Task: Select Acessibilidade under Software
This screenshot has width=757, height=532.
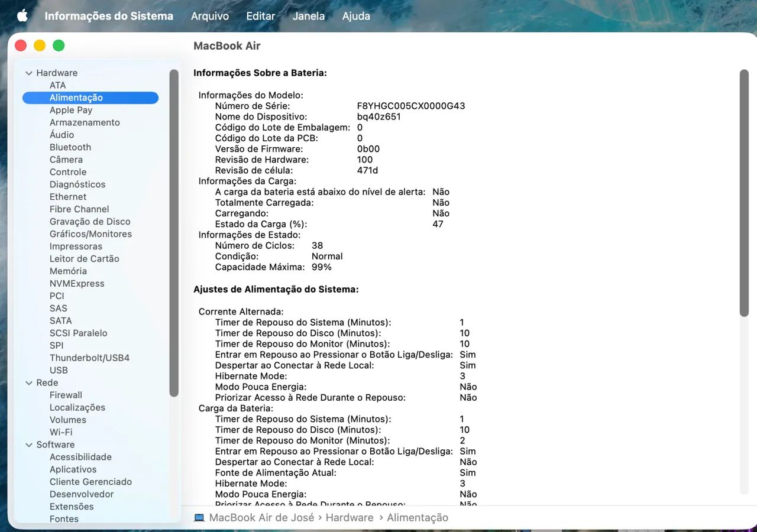Action: (x=80, y=458)
